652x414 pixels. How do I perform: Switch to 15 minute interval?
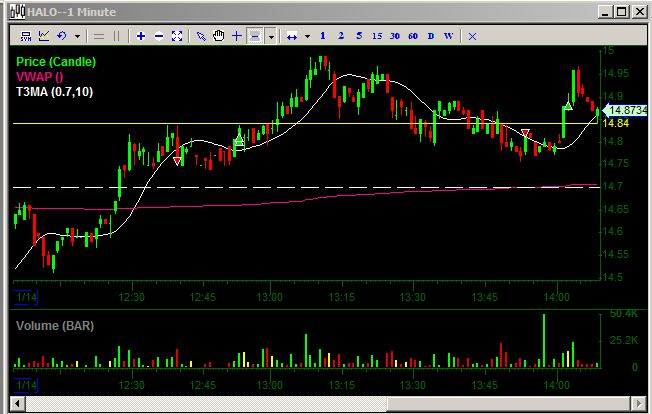coord(377,36)
